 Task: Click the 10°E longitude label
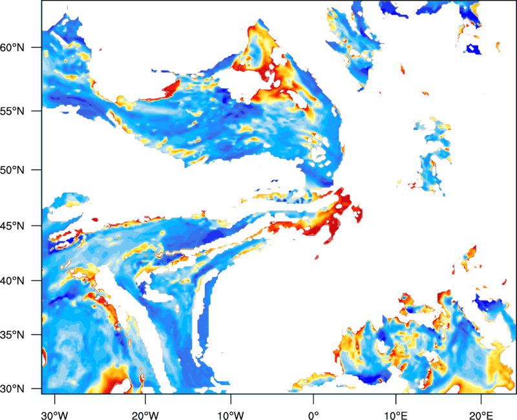[396, 415]
